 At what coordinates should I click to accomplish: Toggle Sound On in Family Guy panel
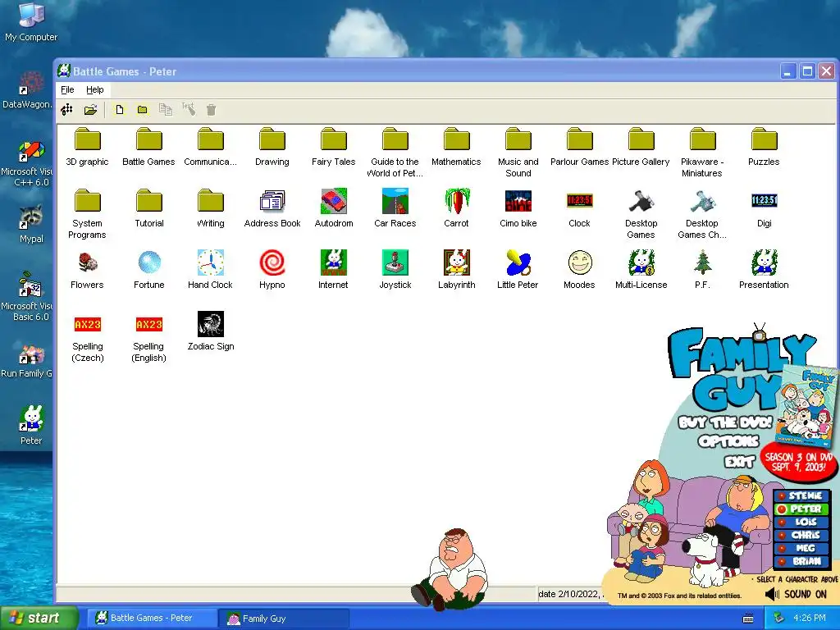click(x=797, y=594)
